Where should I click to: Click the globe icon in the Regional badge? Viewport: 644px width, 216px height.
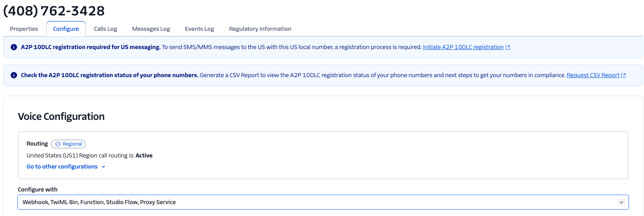click(x=58, y=144)
